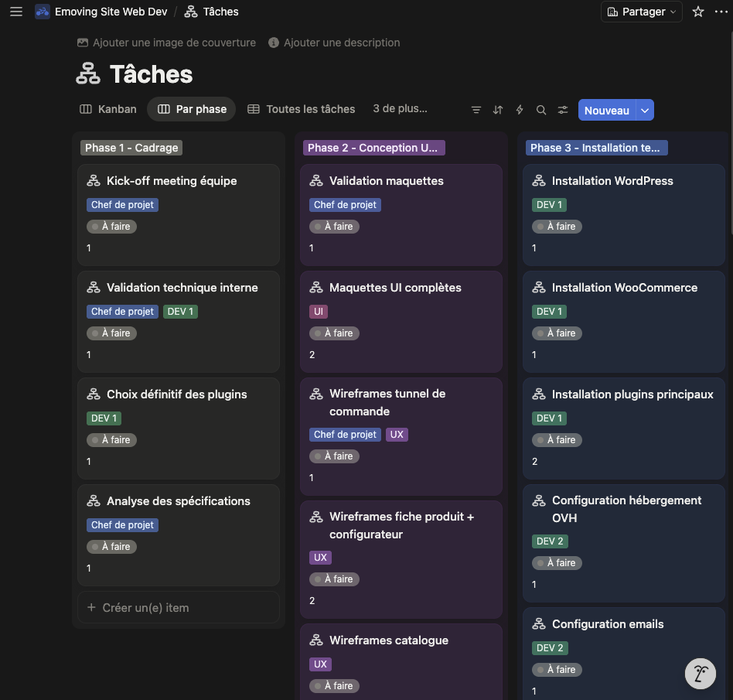Switch to Toutes les tâches view
The image size is (733, 700).
coord(301,108)
